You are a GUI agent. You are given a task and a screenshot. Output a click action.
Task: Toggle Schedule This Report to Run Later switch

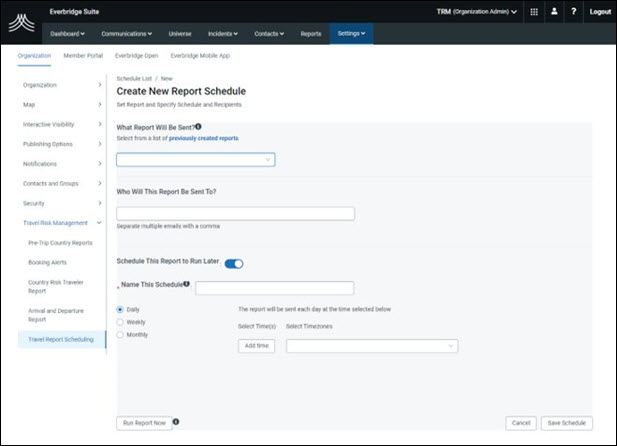click(x=234, y=264)
